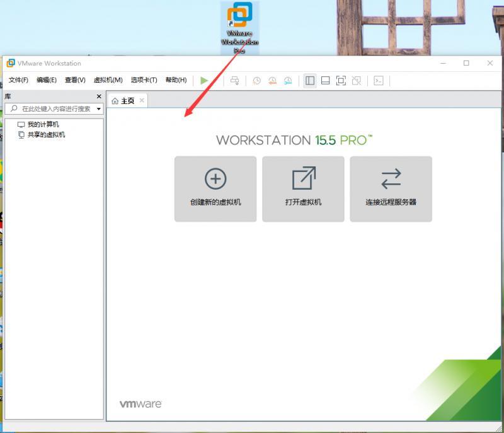Enter full screen mode icon

pos(341,81)
